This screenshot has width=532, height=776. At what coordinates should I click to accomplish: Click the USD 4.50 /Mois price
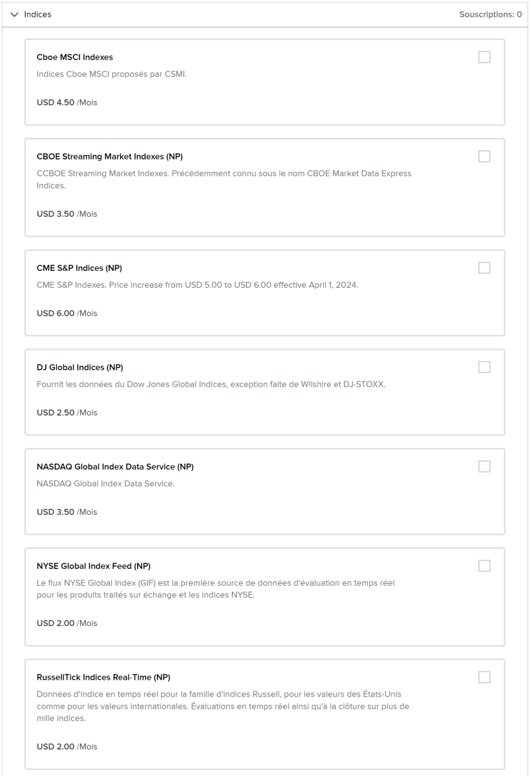[x=67, y=102]
